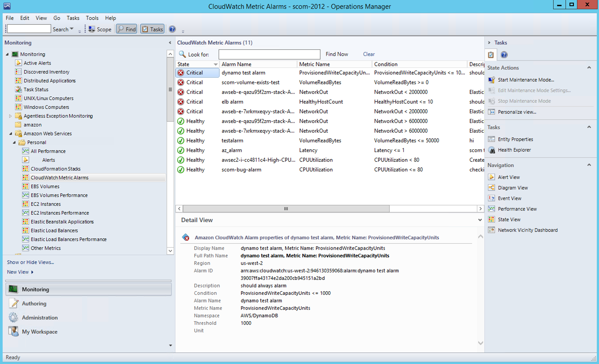599x364 pixels.
Task: Click the help question mark in toolbar
Action: (172, 29)
